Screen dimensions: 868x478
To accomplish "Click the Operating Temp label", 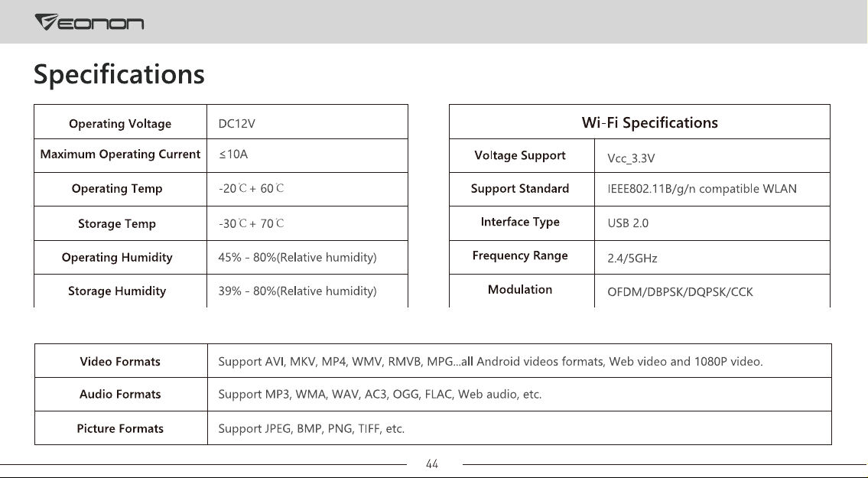I will (117, 189).
